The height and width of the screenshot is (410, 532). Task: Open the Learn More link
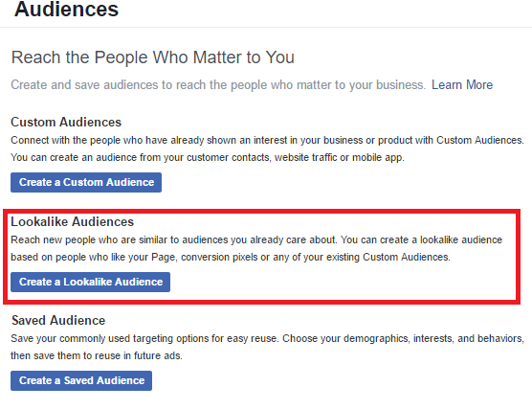462,84
